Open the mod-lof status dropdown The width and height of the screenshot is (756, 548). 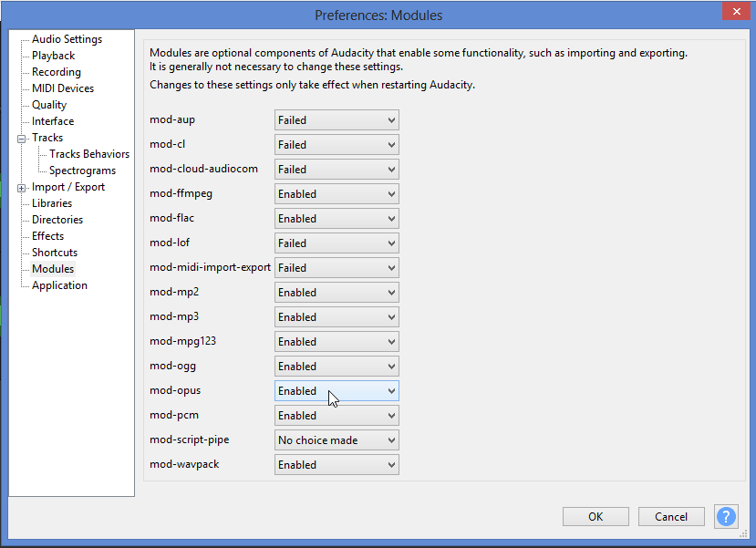coord(337,243)
